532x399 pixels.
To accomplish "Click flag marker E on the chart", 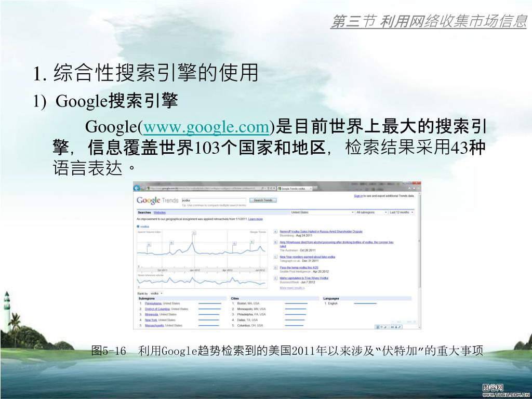I will tap(252, 242).
